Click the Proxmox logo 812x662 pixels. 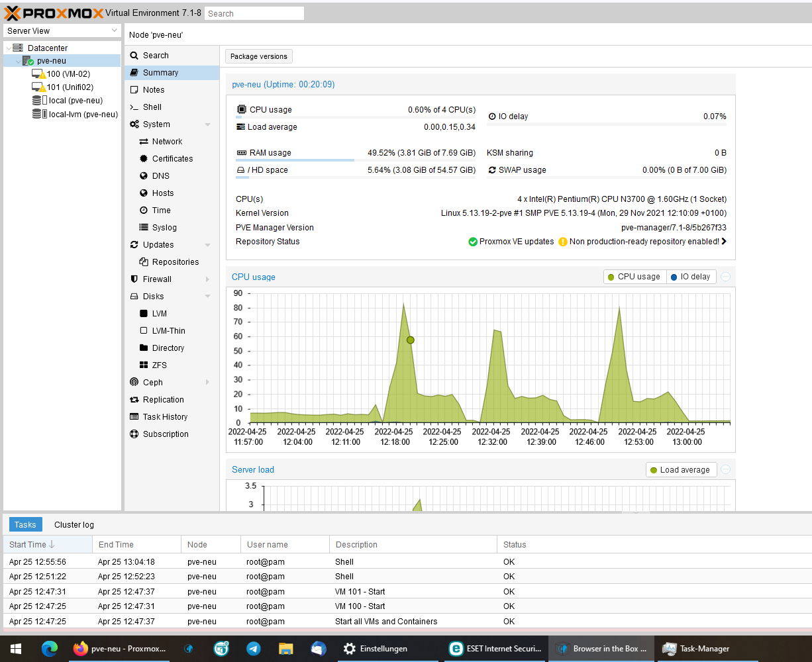point(54,13)
